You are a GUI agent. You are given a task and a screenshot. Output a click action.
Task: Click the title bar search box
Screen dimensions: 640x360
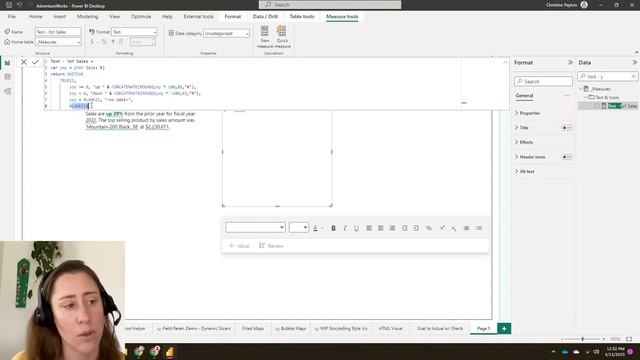click(x=330, y=4)
